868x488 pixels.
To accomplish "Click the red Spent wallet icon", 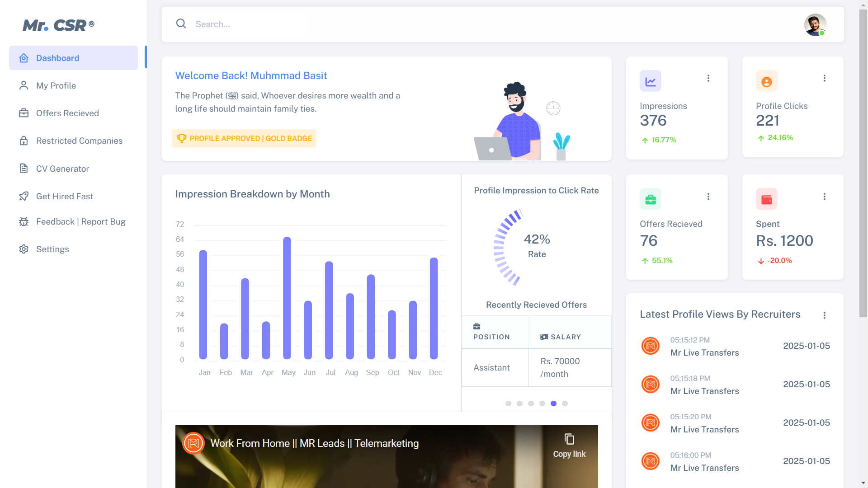I will point(766,199).
